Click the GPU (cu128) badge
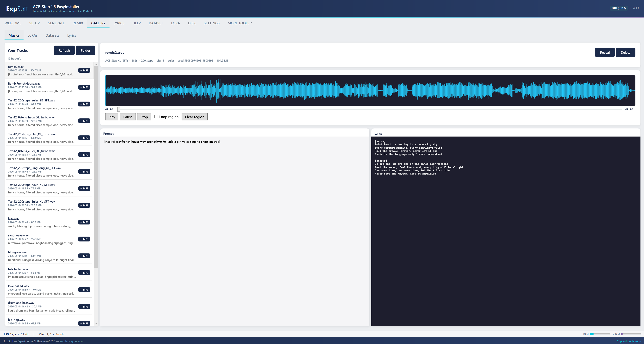The image size is (644, 344). click(x=619, y=8)
